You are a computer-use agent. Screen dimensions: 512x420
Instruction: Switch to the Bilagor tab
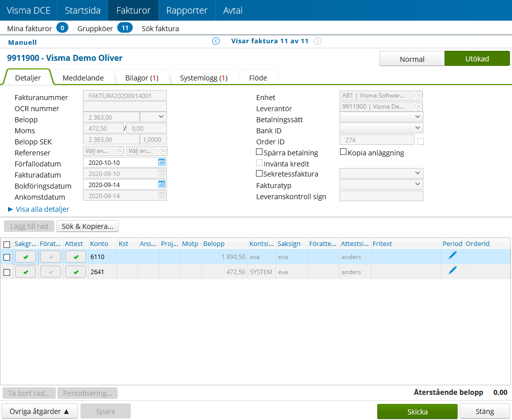coord(141,77)
